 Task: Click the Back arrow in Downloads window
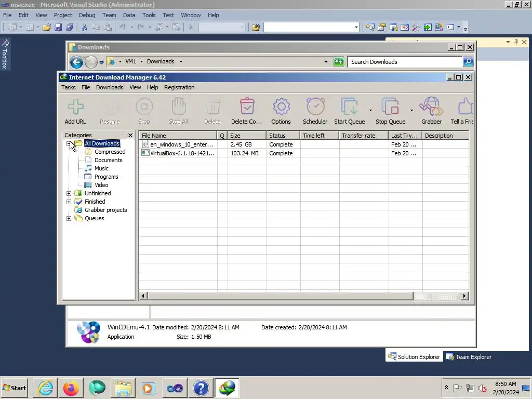click(x=77, y=62)
